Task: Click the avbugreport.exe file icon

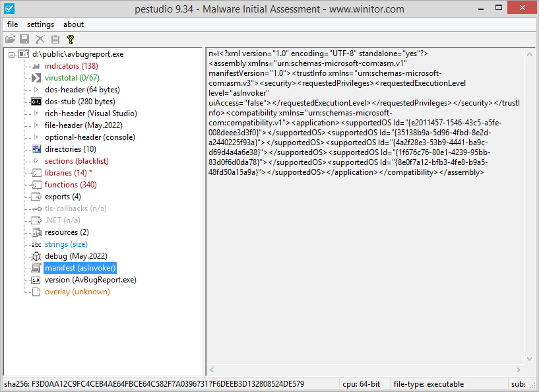Action: pyautogui.click(x=23, y=54)
